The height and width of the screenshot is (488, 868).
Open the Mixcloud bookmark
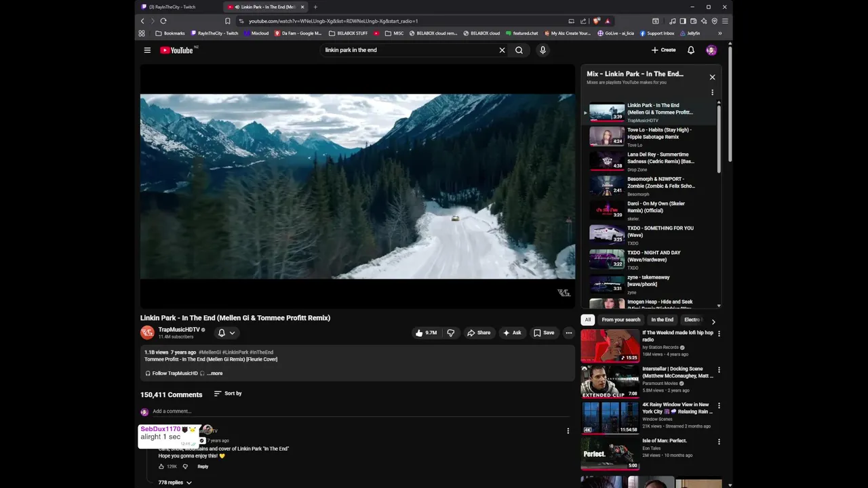[x=256, y=33]
